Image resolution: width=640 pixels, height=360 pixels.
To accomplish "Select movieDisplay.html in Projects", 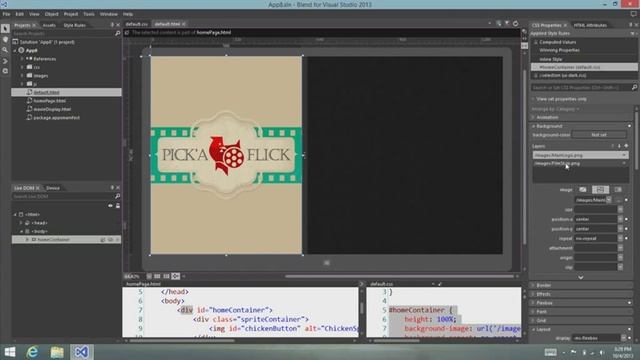I will pos(52,109).
